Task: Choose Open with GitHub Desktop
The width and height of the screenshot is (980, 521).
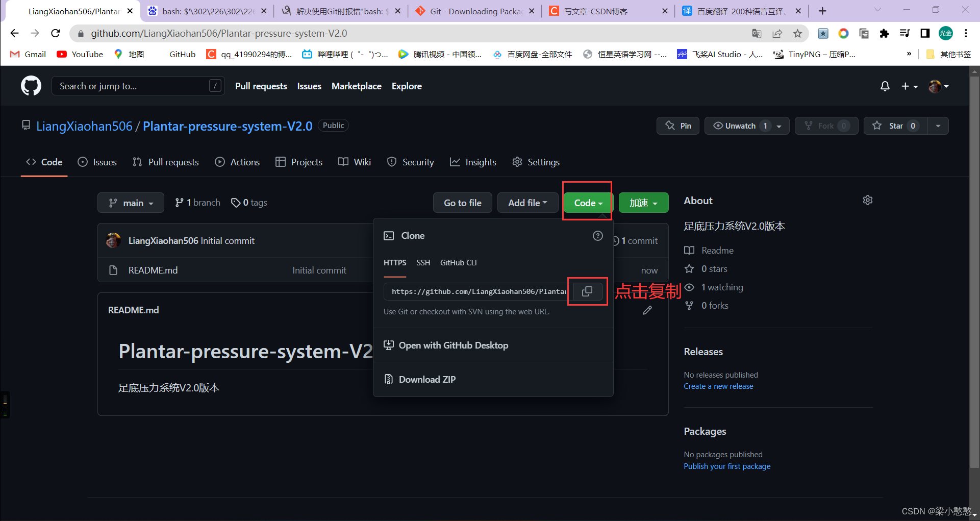Action: point(446,345)
